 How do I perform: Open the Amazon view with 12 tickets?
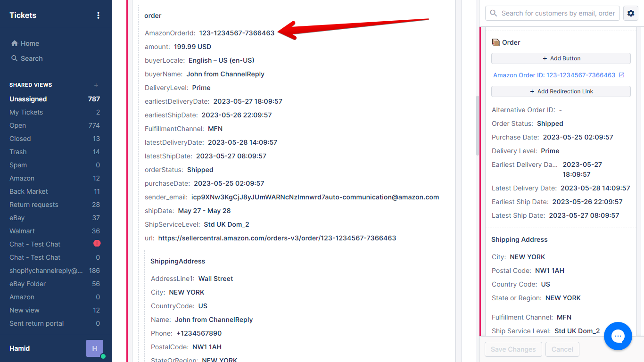(x=55, y=178)
